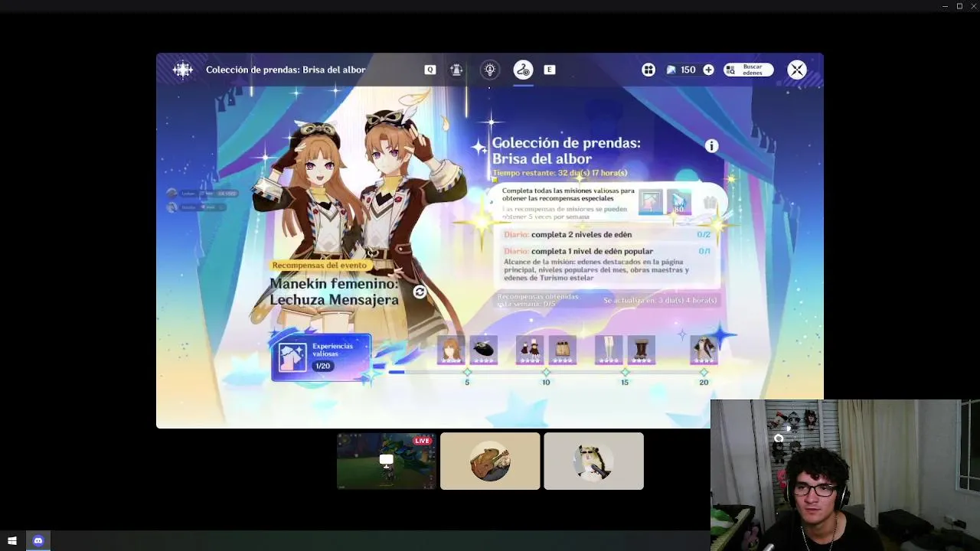Image resolution: width=980 pixels, height=551 pixels.
Task: Minimize the Discord window
Action: click(946, 6)
